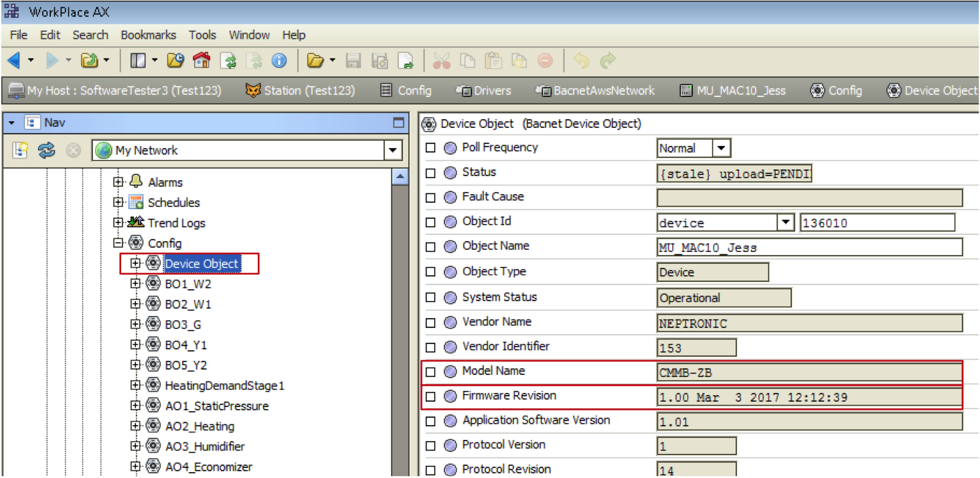Viewport: 980px width, 478px height.
Task: Select AO4_Economizer in Nav tree
Action: click(208, 467)
